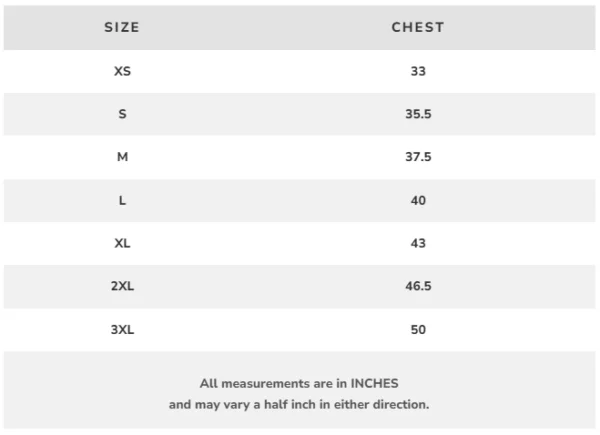Click the chest value 43
600x435 pixels.
click(418, 243)
